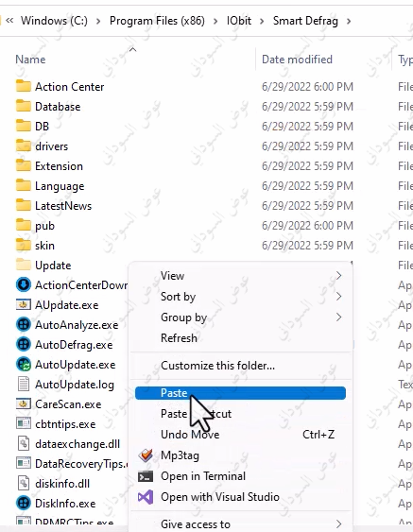
Task: Open dropdown chevron after Smart Defrag
Action: coord(349,21)
